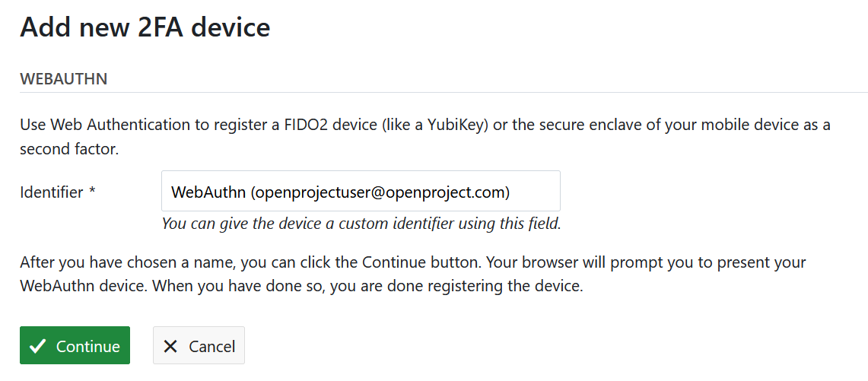Click 'After you have chosen a name' text

tap(114, 263)
